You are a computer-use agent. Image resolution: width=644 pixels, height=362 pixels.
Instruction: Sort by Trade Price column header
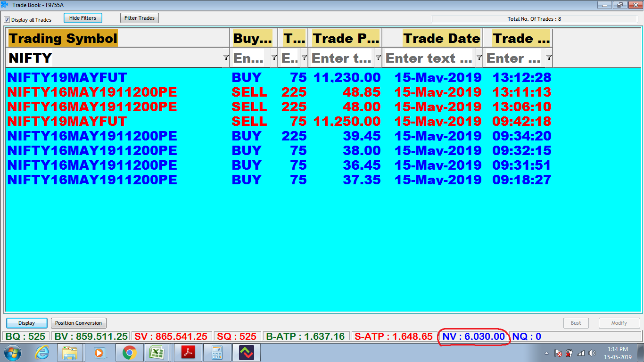pyautogui.click(x=346, y=38)
